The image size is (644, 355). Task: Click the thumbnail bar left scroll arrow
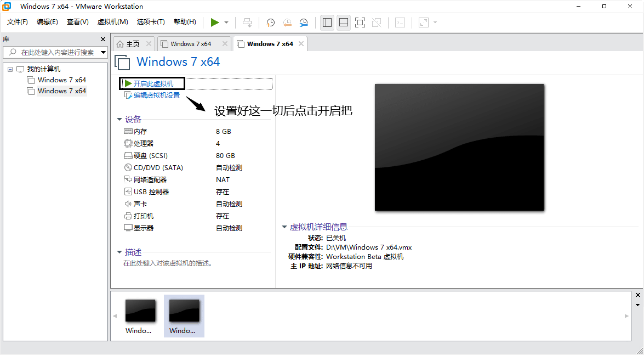coord(115,316)
